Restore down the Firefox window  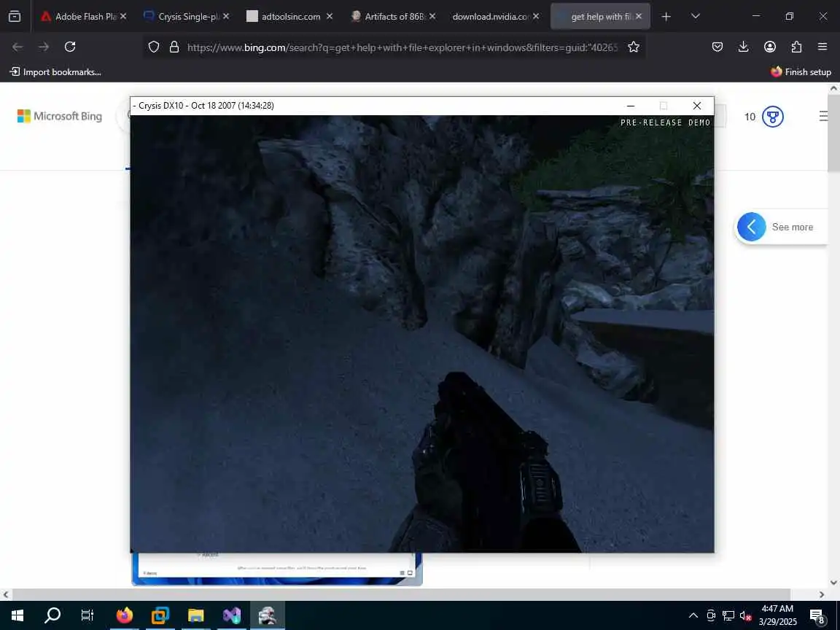(x=789, y=17)
